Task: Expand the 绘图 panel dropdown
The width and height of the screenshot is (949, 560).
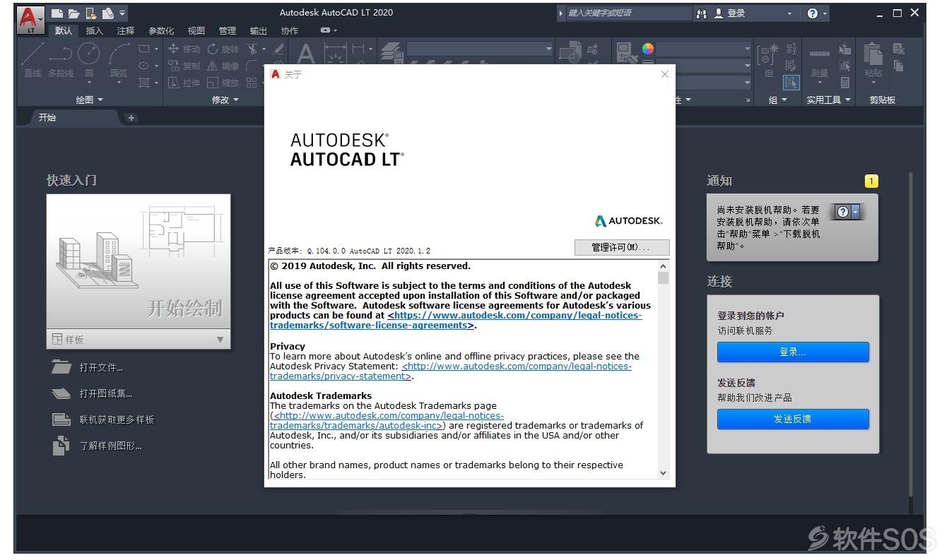Action: coord(89,100)
